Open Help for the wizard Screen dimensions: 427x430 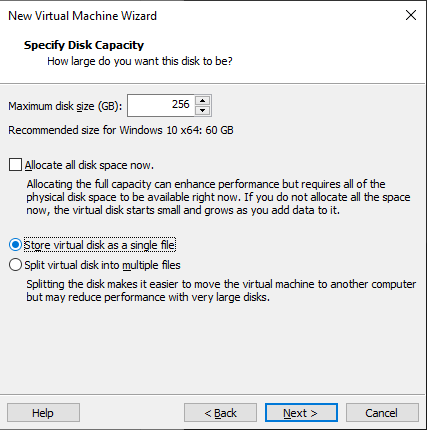43,413
